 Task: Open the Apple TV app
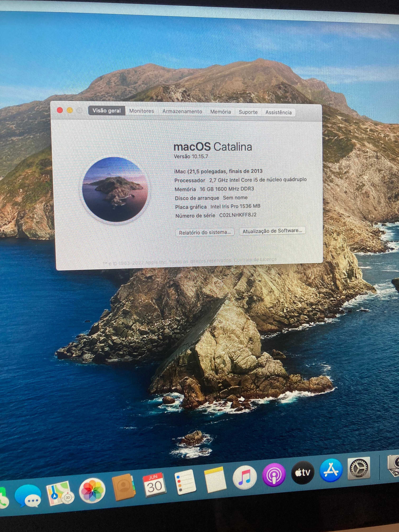click(303, 472)
